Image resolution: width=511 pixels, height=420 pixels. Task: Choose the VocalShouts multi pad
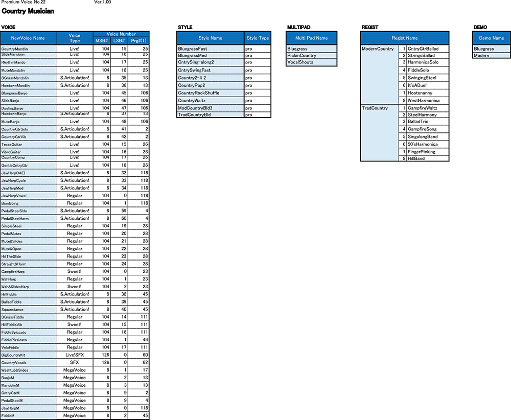(x=311, y=62)
